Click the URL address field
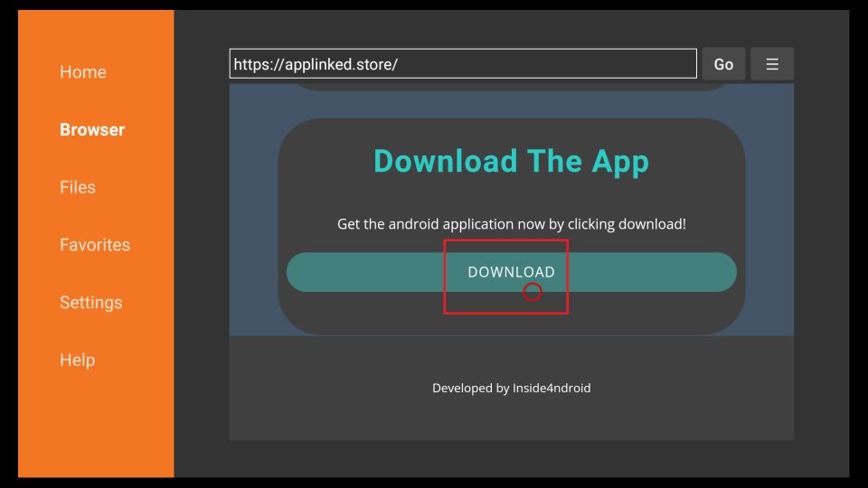This screenshot has width=868, height=488. [463, 63]
